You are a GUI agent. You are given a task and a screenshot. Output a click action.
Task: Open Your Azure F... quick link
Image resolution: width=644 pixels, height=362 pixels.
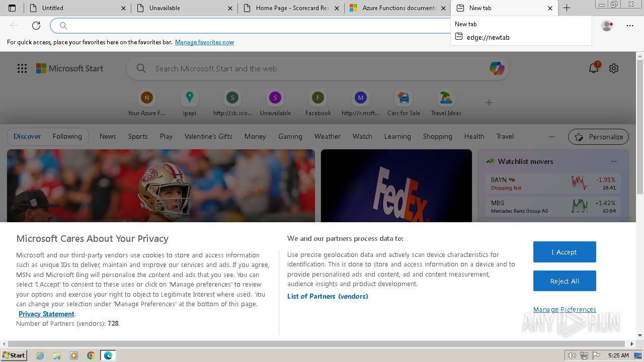click(146, 103)
